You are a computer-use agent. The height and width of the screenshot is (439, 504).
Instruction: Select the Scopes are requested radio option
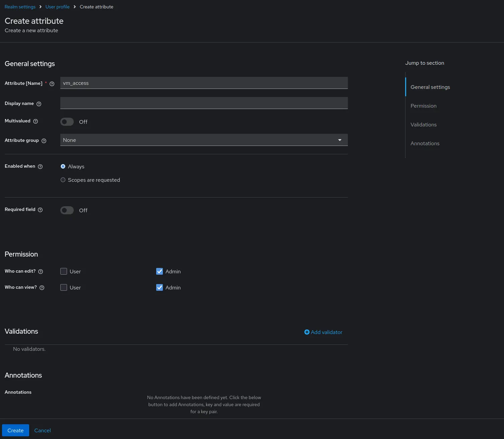click(63, 180)
